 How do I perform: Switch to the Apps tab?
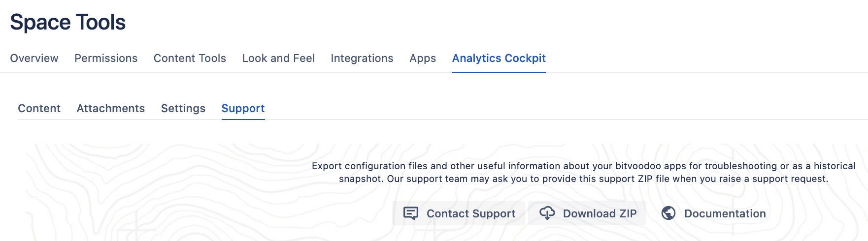pyautogui.click(x=423, y=58)
